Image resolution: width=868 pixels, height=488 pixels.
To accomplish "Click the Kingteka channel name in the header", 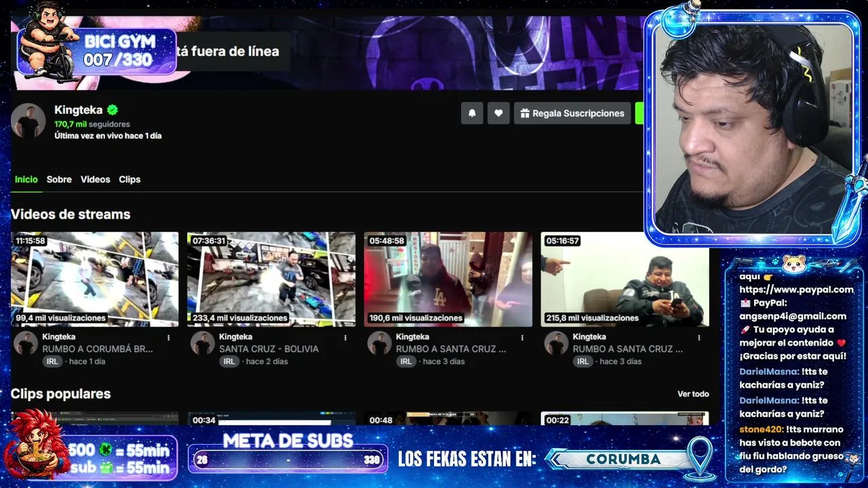I will click(79, 110).
